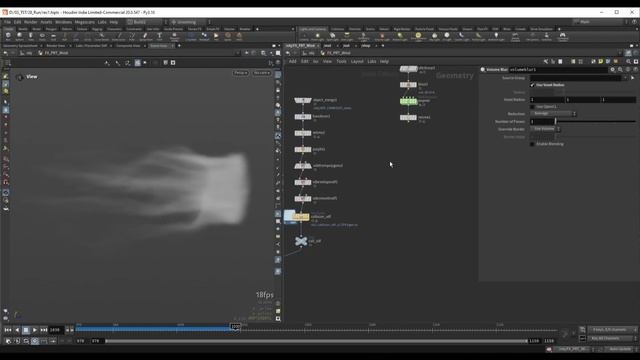
Task: Open the File menu
Action: point(7,22)
